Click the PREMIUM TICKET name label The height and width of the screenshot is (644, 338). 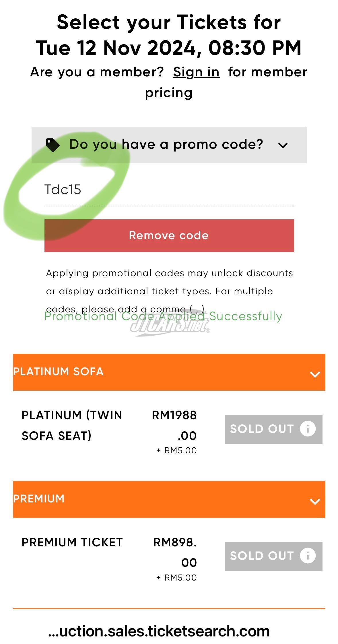pyautogui.click(x=72, y=542)
